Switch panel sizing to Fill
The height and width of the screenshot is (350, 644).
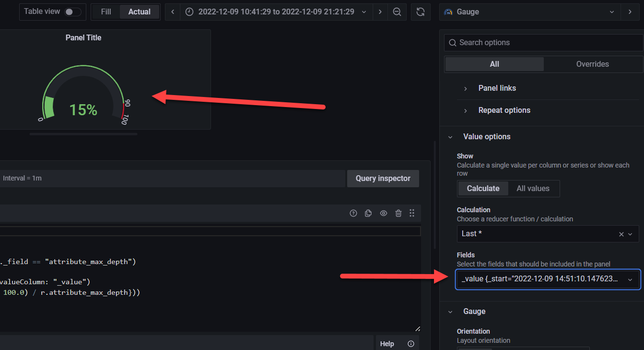105,12
